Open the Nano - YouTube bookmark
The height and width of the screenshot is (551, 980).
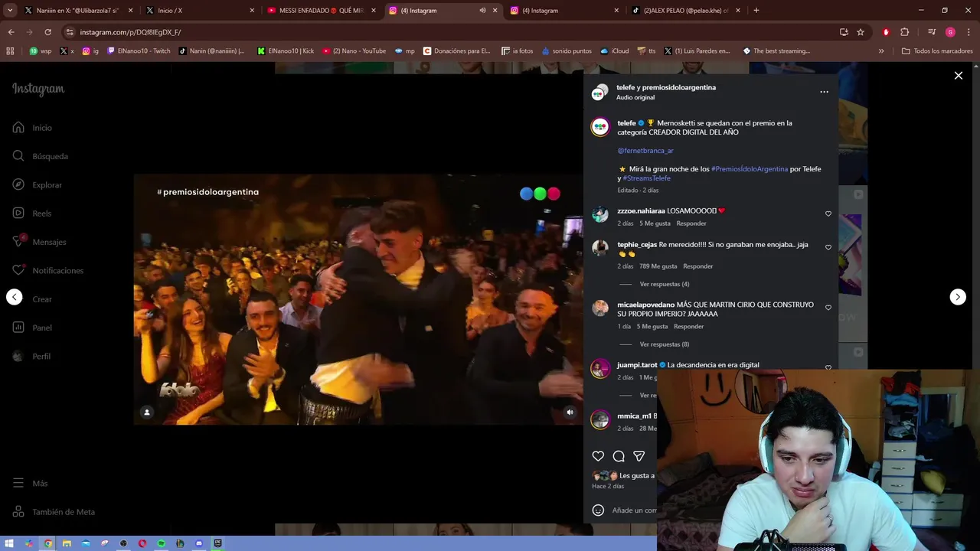pyautogui.click(x=354, y=51)
